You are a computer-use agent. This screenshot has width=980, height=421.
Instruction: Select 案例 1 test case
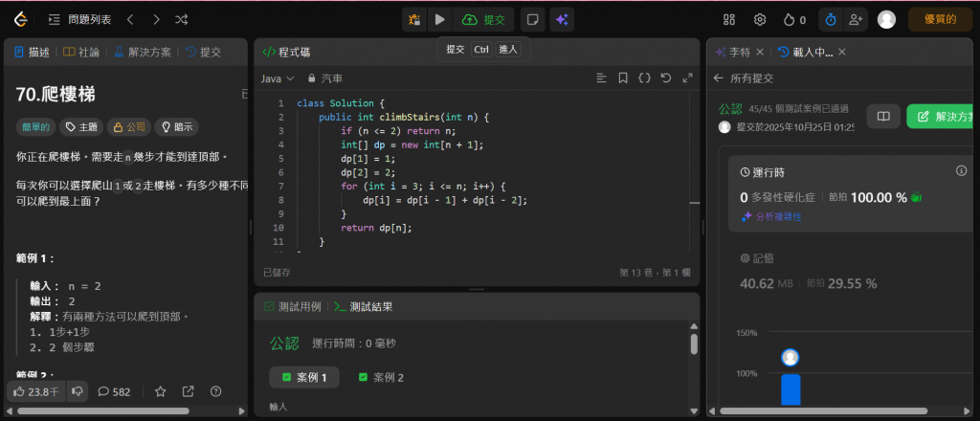tap(304, 377)
